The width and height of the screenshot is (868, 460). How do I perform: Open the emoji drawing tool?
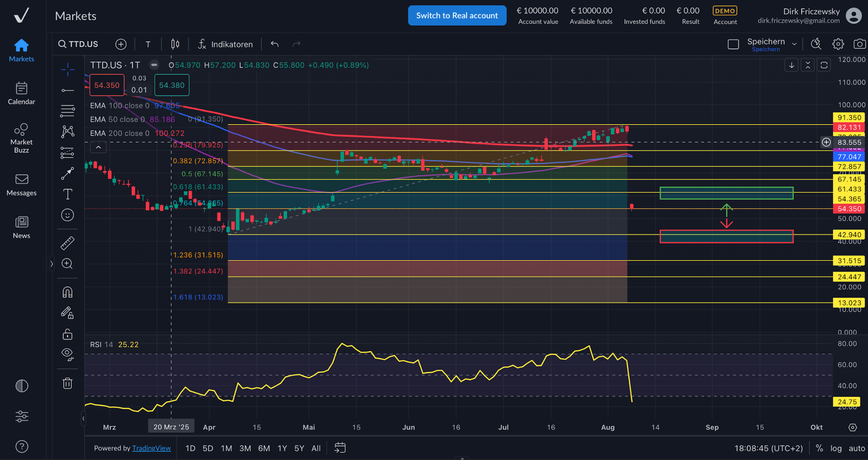tap(67, 215)
